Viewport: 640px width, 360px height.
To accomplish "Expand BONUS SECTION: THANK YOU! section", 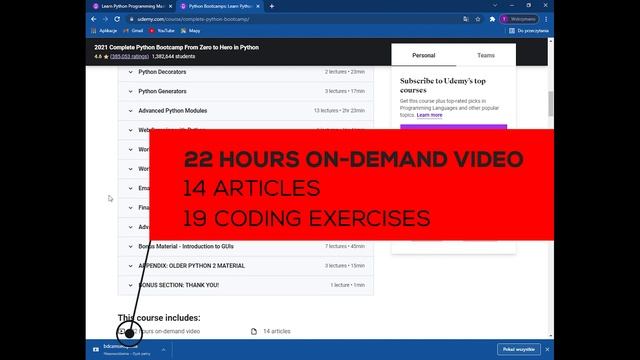I will pyautogui.click(x=246, y=285).
